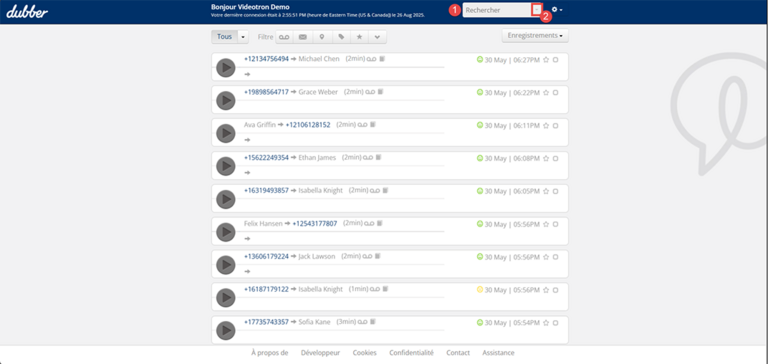
Task: Play the Michael Chen recording
Action: 225,68
